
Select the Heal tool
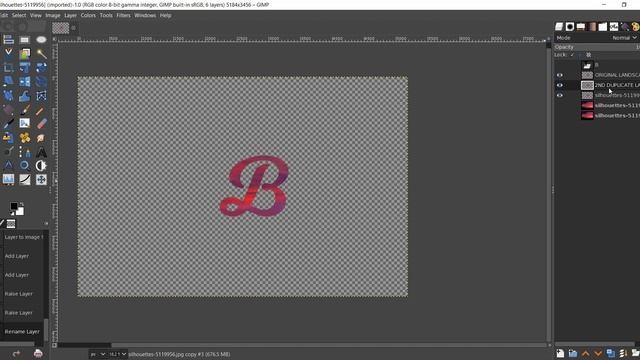(x=24, y=138)
